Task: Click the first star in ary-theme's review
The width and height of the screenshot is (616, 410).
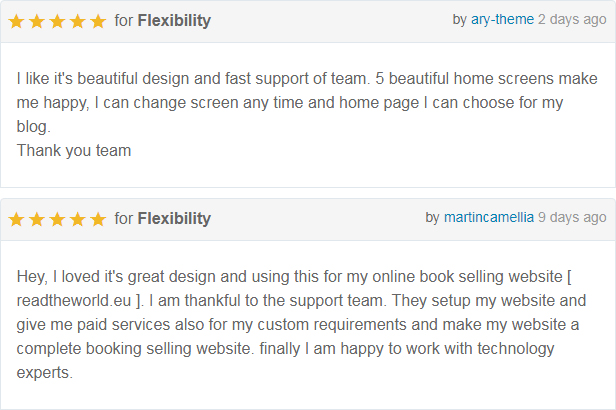Action: click(17, 21)
